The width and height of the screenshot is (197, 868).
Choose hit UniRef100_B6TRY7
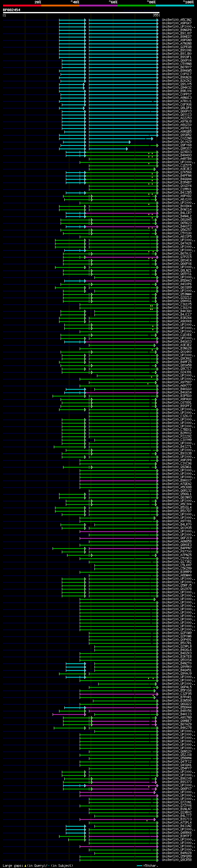point(177,67)
